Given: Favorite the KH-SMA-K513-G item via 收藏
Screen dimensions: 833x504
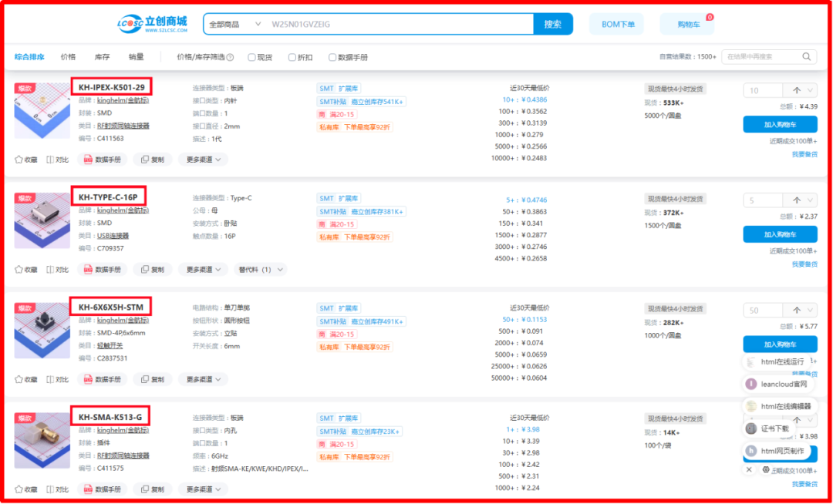Looking at the screenshot, I should 26,489.
